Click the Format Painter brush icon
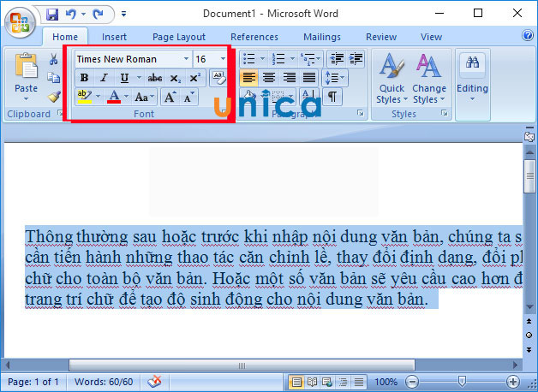This screenshot has width=538, height=392. point(54,96)
